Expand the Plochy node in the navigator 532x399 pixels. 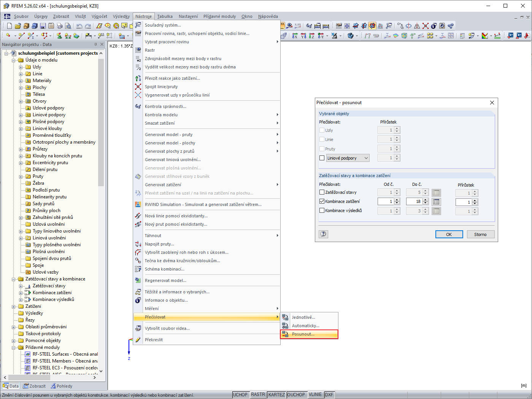coord(21,88)
